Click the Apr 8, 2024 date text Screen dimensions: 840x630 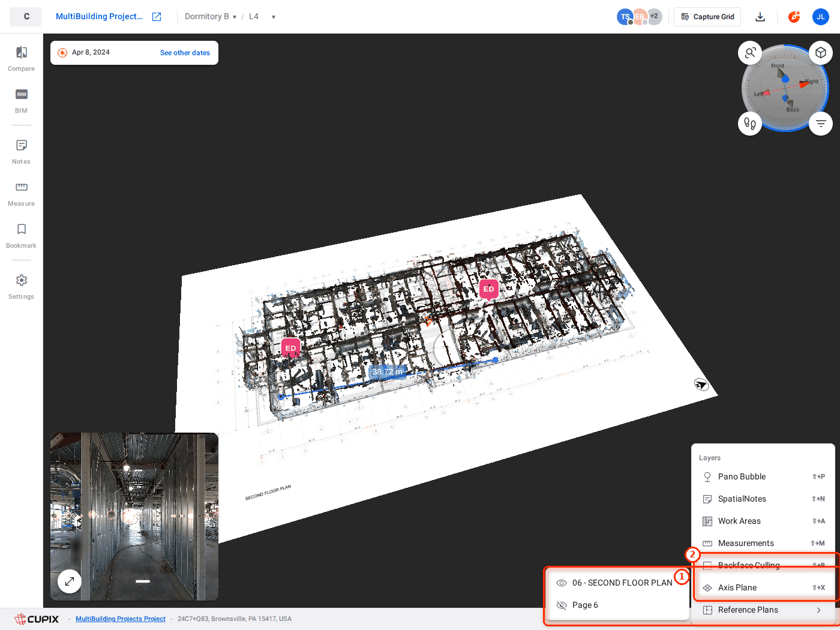coord(91,53)
